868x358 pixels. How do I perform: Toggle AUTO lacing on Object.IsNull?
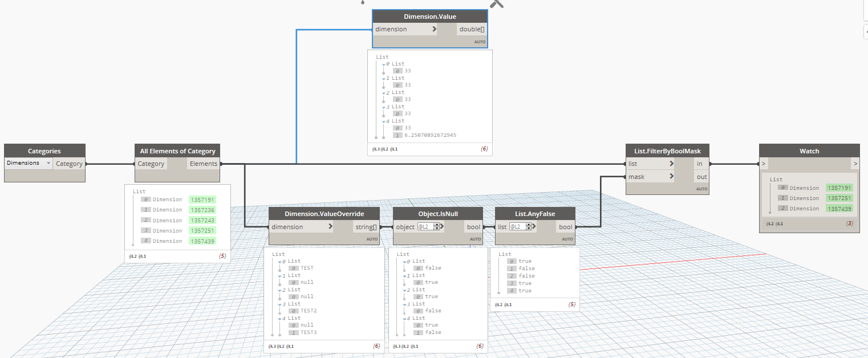(x=475, y=238)
